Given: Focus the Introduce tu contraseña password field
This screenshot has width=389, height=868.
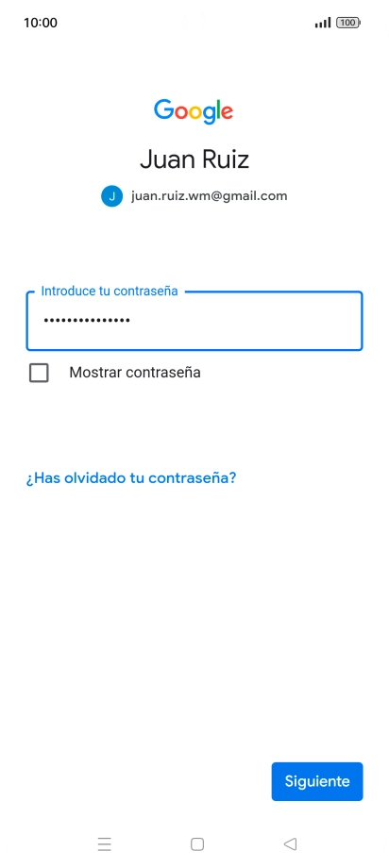Looking at the screenshot, I should pos(194,321).
